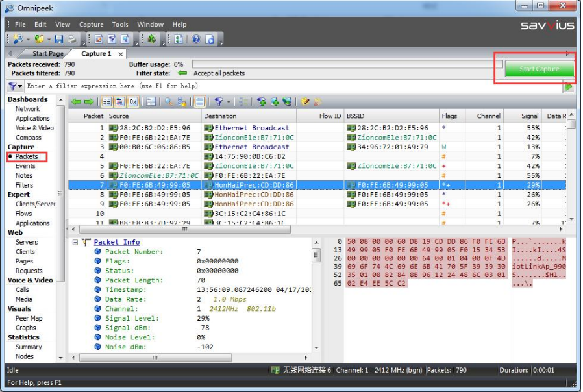Click the funnel filter icon in packets toolbar
583x392 pixels.
(219, 102)
